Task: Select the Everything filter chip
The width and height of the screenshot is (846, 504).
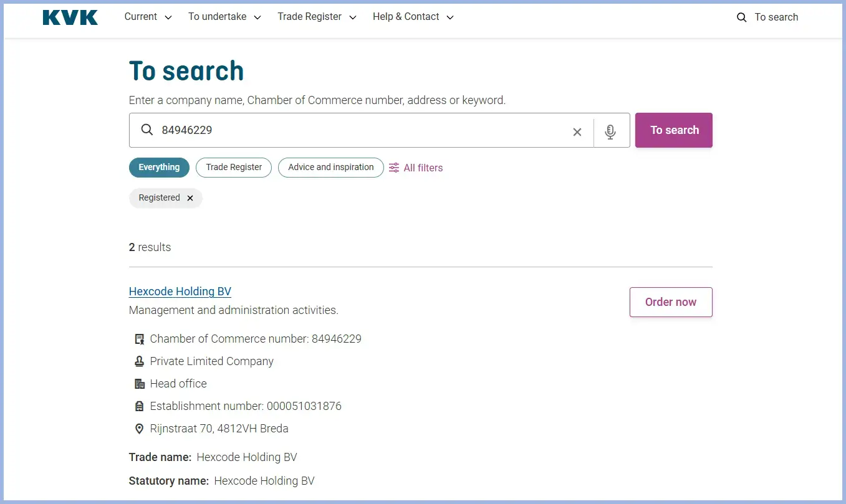Action: point(159,167)
